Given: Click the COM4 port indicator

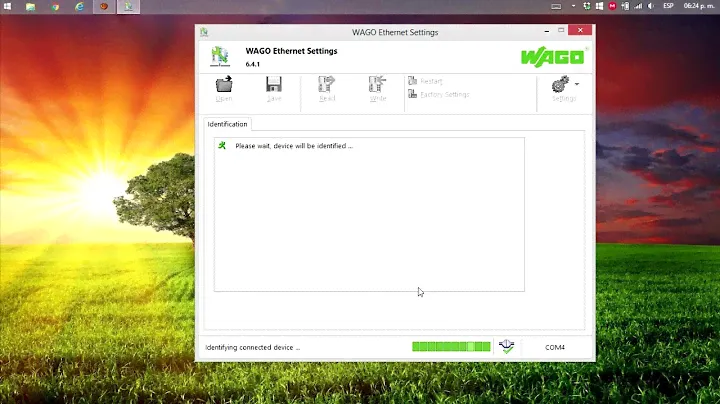Looking at the screenshot, I should click(x=555, y=347).
